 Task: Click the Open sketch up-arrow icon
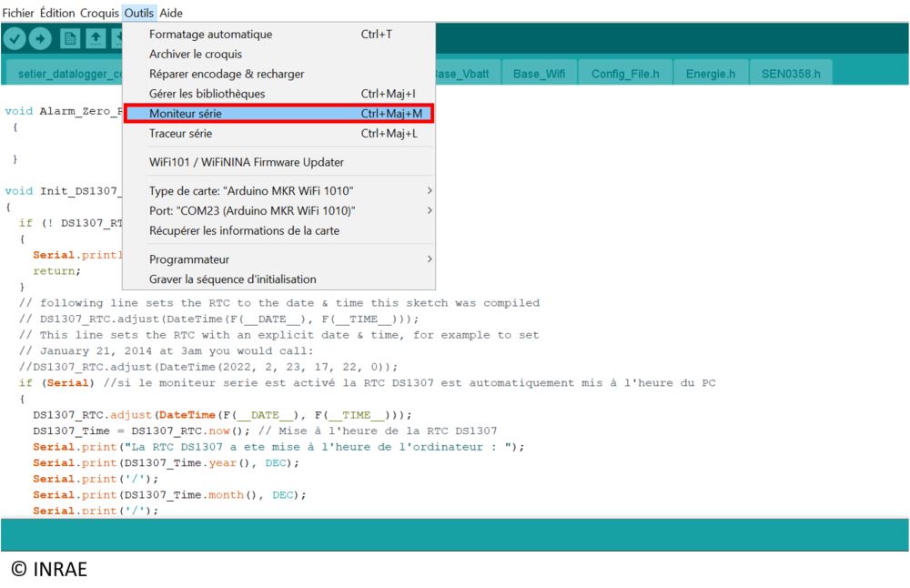click(96, 38)
